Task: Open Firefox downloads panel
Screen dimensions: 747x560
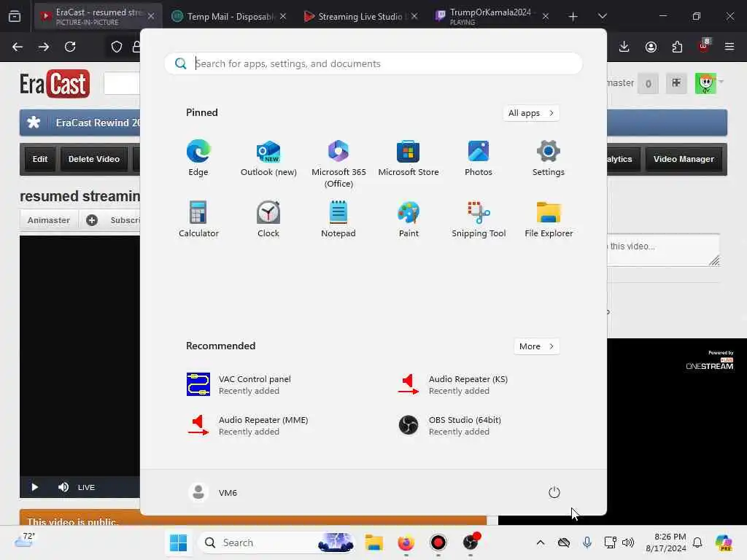Action: [624, 47]
